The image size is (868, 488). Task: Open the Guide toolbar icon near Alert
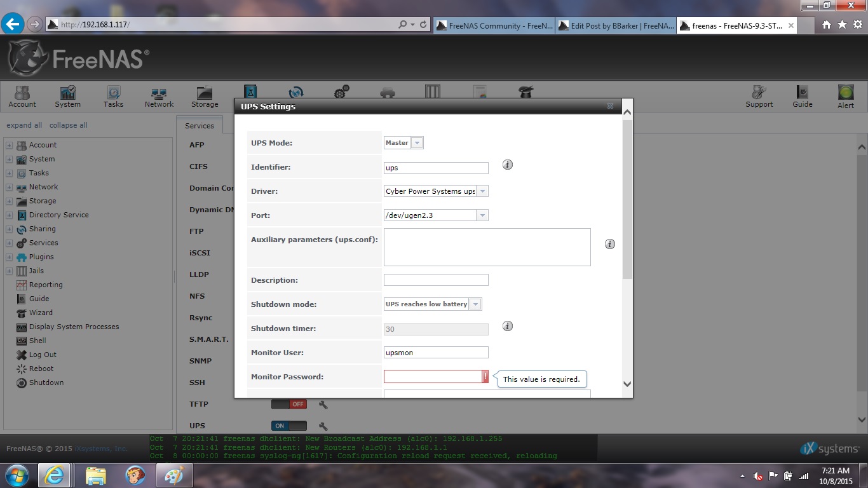(803, 97)
